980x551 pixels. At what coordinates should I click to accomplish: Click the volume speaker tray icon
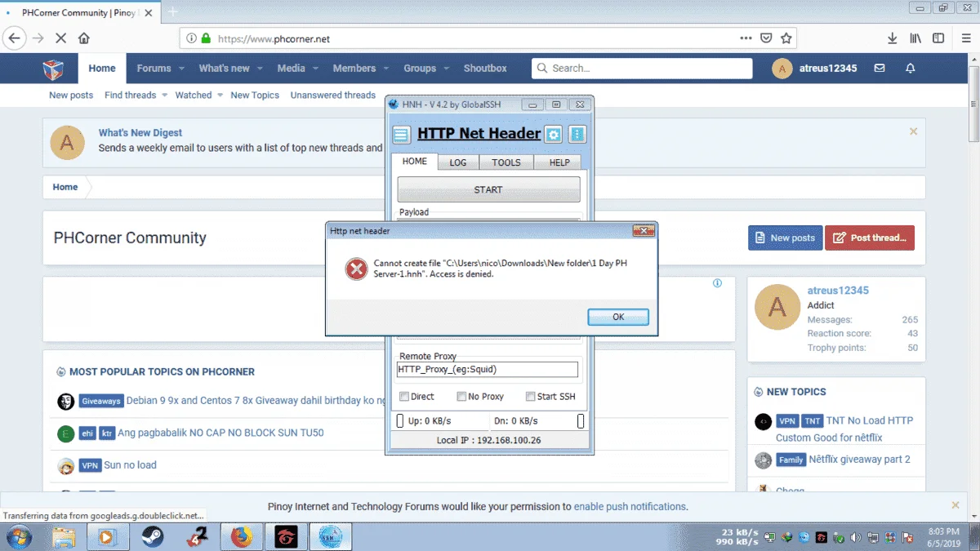point(855,537)
